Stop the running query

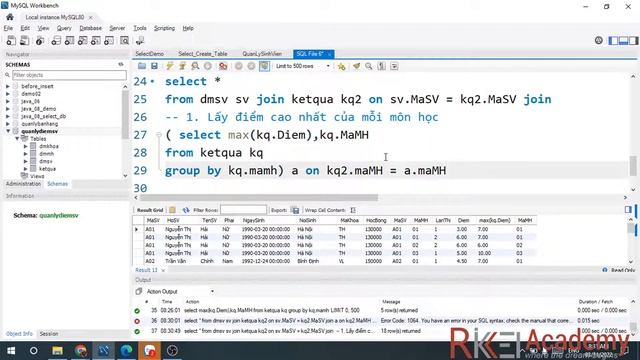pyautogui.click(x=208, y=66)
